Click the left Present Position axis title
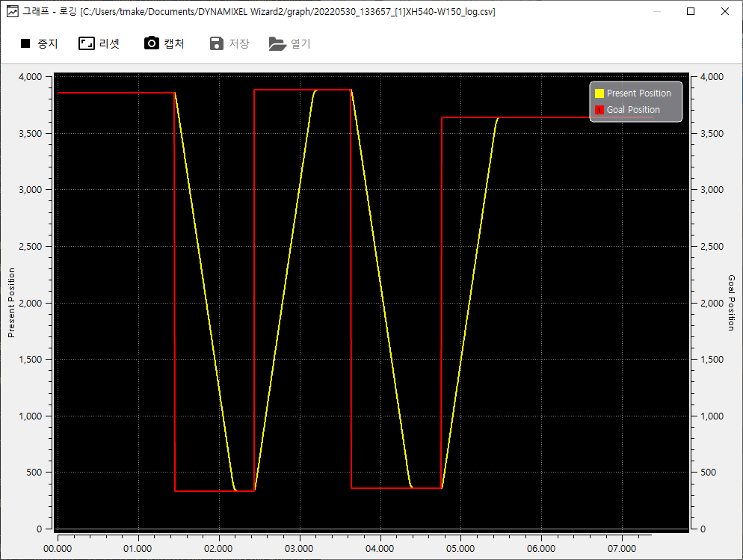Viewport: 743px width, 560px height. 11,303
